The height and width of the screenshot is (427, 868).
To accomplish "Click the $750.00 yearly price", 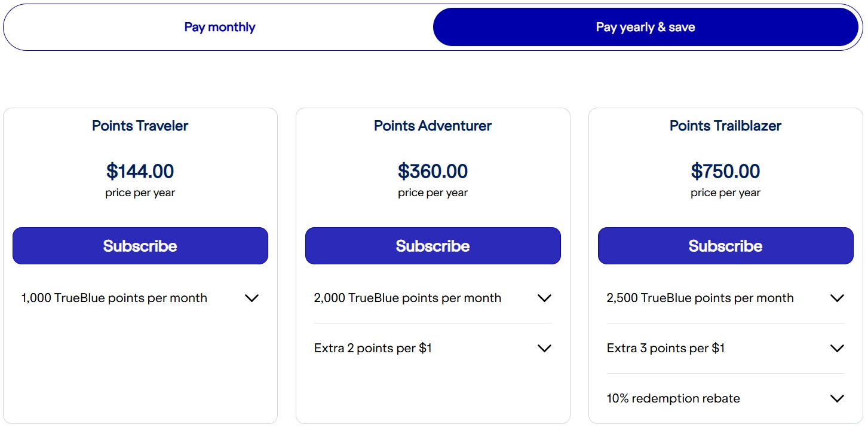I will [725, 171].
